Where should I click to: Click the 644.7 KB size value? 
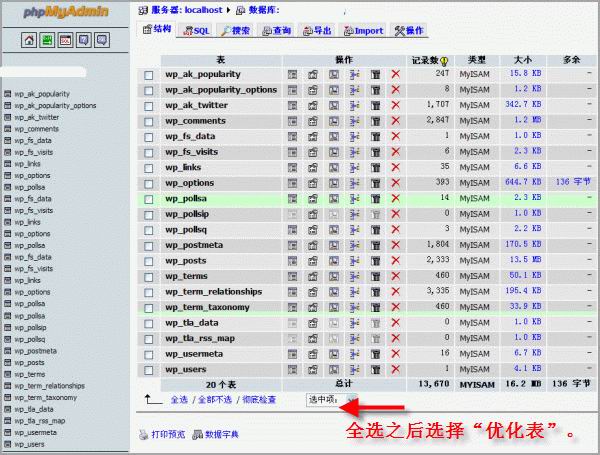tap(523, 182)
